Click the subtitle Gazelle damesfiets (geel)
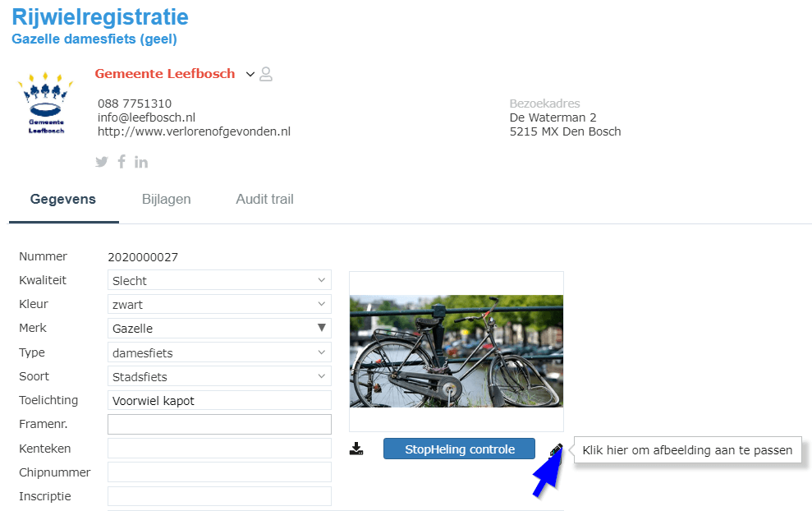Viewport: 812px width, 511px height. pyautogui.click(x=94, y=39)
